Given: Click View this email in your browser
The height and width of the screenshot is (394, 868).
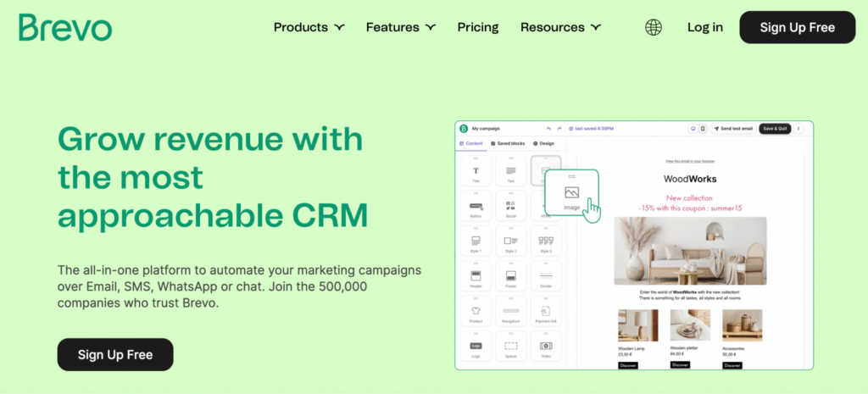Looking at the screenshot, I should pyautogui.click(x=690, y=161).
